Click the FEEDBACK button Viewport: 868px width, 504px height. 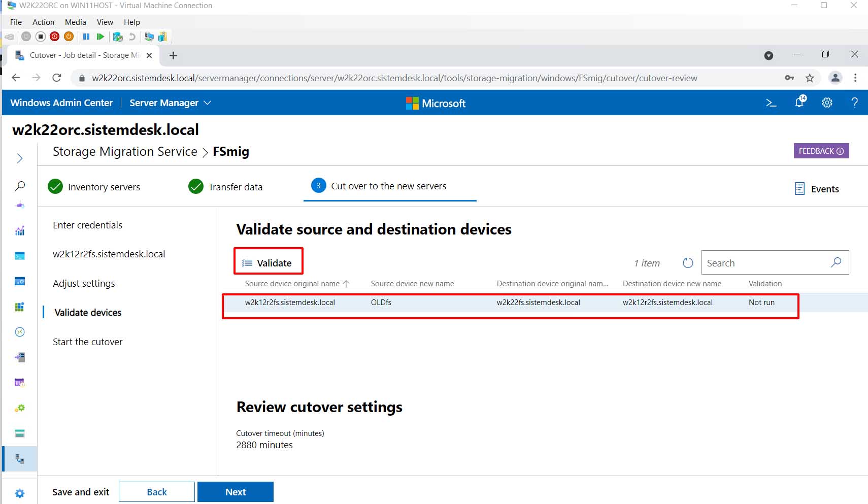point(821,151)
